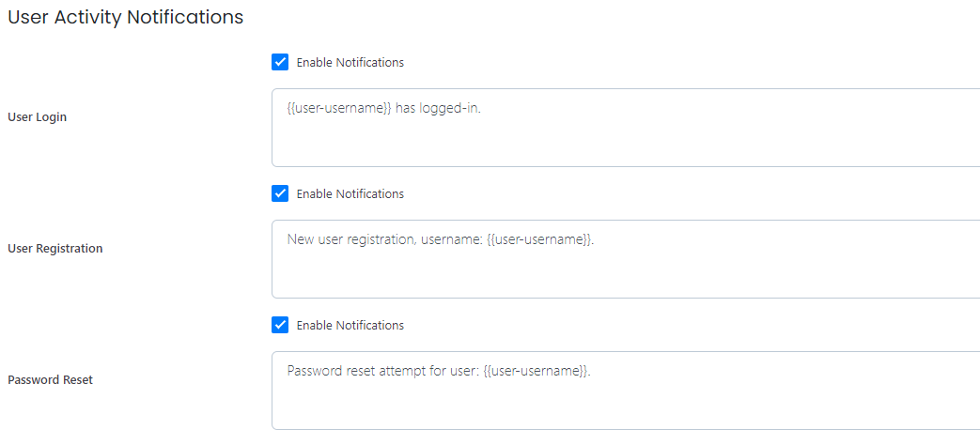Place cursor on {{user-username}} in login message

[x=339, y=107]
